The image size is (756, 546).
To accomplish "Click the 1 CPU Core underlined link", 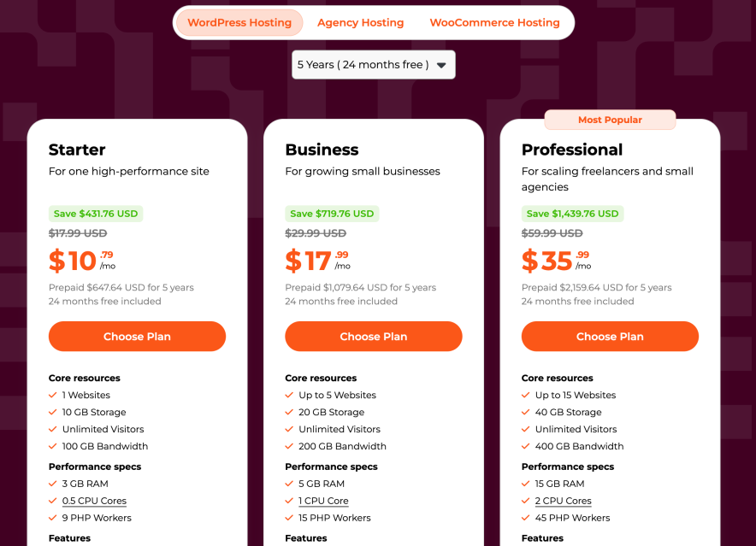I will tap(323, 501).
